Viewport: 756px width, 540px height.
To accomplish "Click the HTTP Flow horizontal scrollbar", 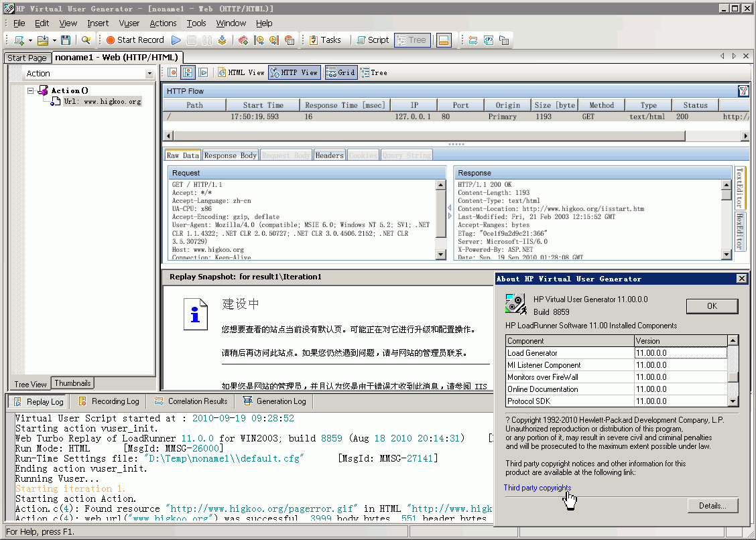I will point(429,137).
